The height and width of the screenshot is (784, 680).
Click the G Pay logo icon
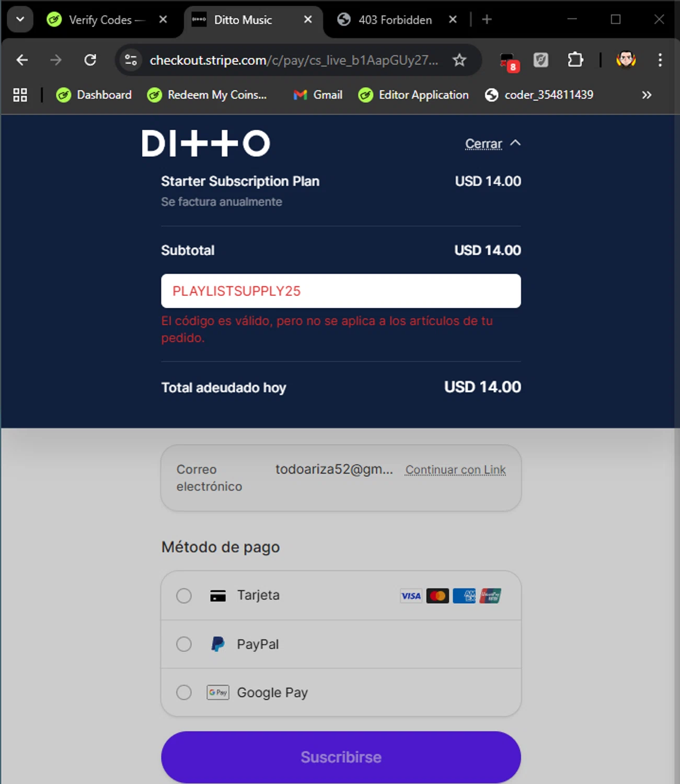218,693
